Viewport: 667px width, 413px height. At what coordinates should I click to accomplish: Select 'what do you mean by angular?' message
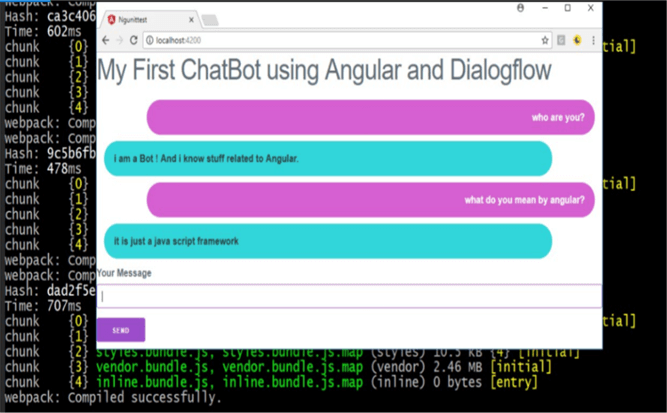tap(371, 200)
